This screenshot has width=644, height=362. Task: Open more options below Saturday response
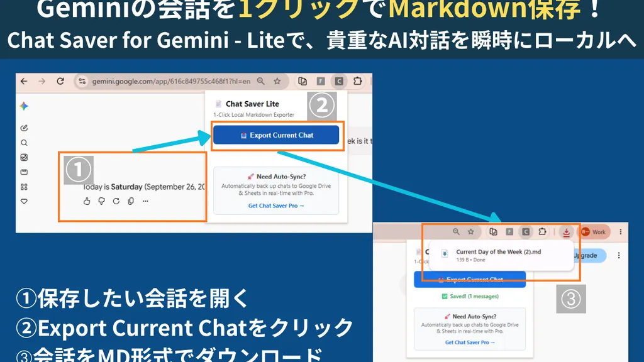coord(145,201)
